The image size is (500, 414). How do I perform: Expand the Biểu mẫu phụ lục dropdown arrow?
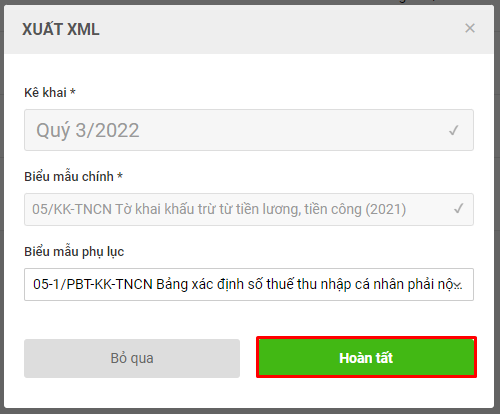[459, 285]
